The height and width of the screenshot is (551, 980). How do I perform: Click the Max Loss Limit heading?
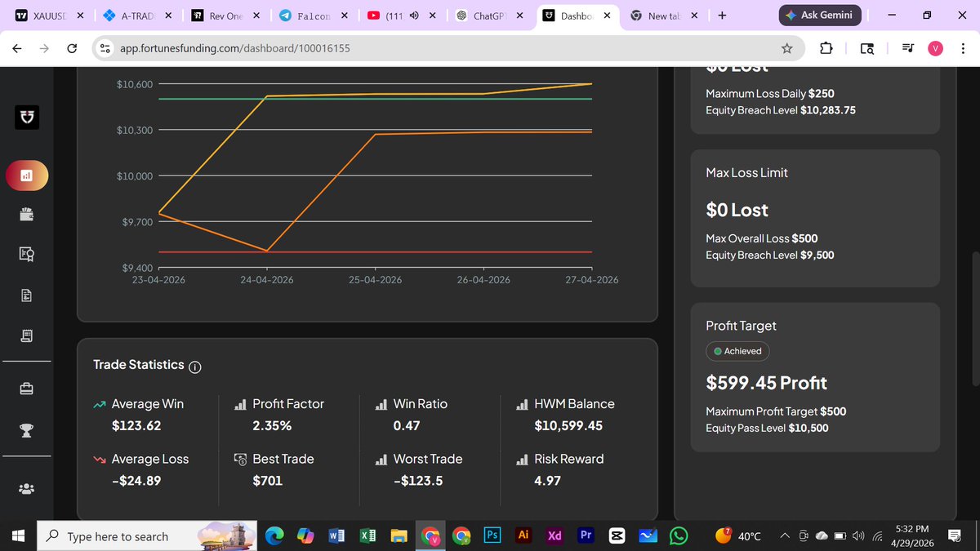[x=746, y=173]
